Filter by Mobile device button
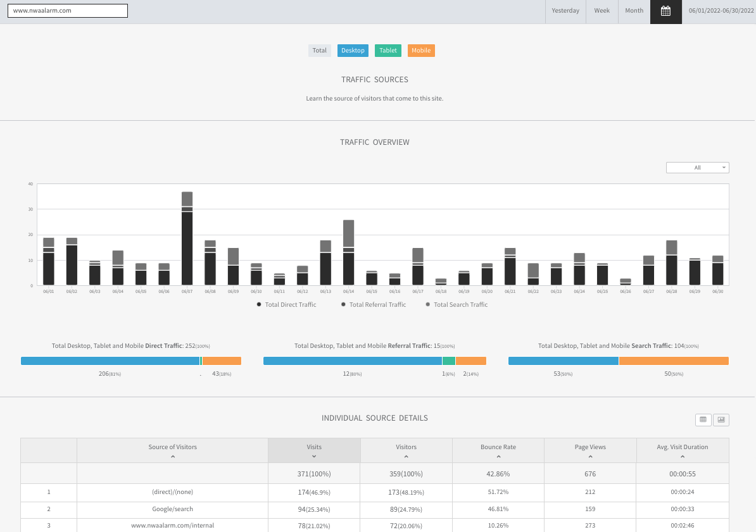756x532 pixels. click(x=421, y=51)
